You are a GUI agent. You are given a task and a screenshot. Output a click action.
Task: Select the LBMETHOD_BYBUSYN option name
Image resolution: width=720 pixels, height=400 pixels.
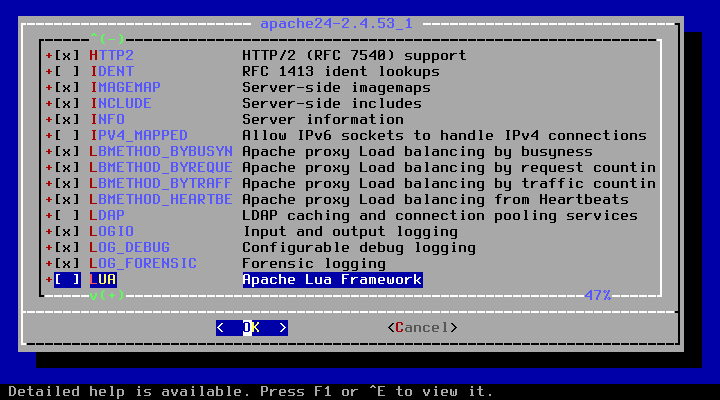[x=161, y=152]
